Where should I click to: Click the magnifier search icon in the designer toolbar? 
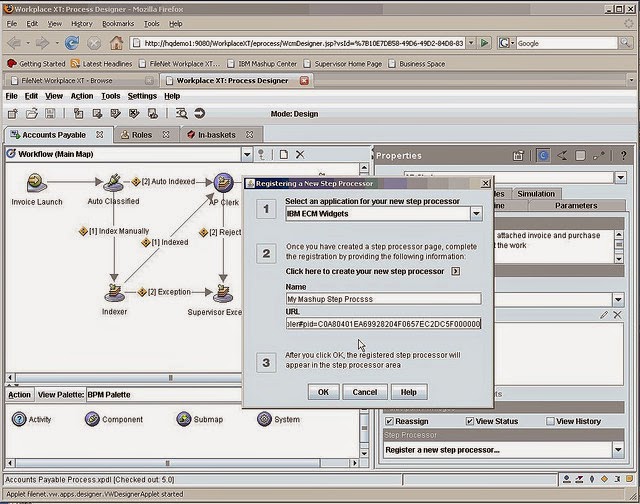coord(181,114)
